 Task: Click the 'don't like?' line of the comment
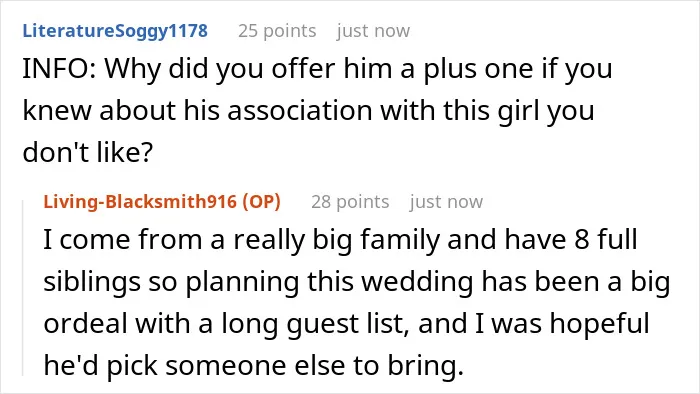coord(88,152)
